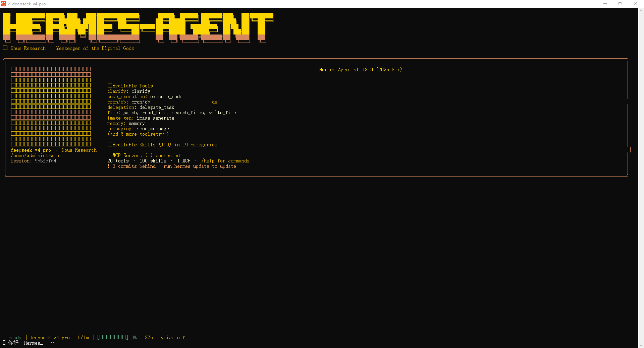Screen dimensions: 644x348
Task: Click "(and 6 more toolsets…)" text
Action: 138,134
